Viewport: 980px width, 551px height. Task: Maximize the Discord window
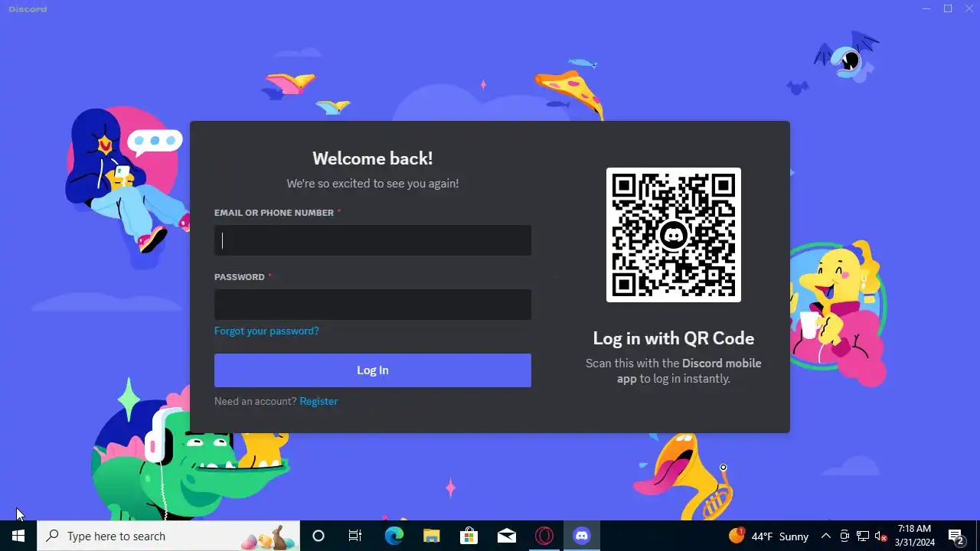point(948,8)
